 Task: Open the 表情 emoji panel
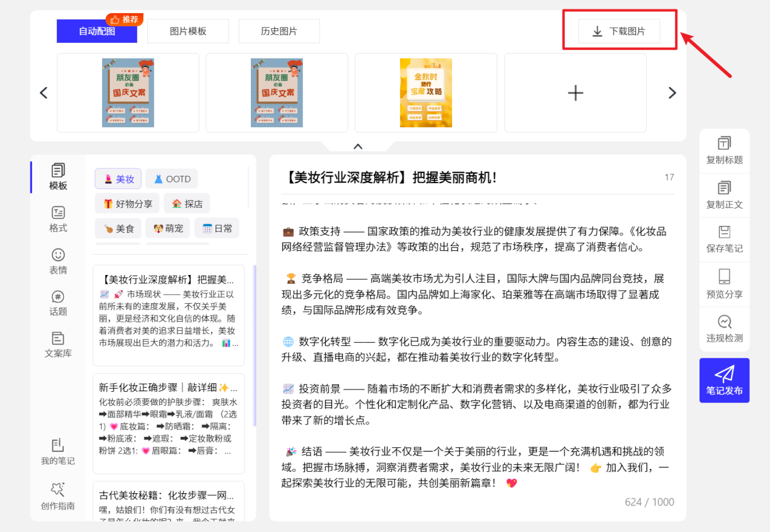click(58, 261)
